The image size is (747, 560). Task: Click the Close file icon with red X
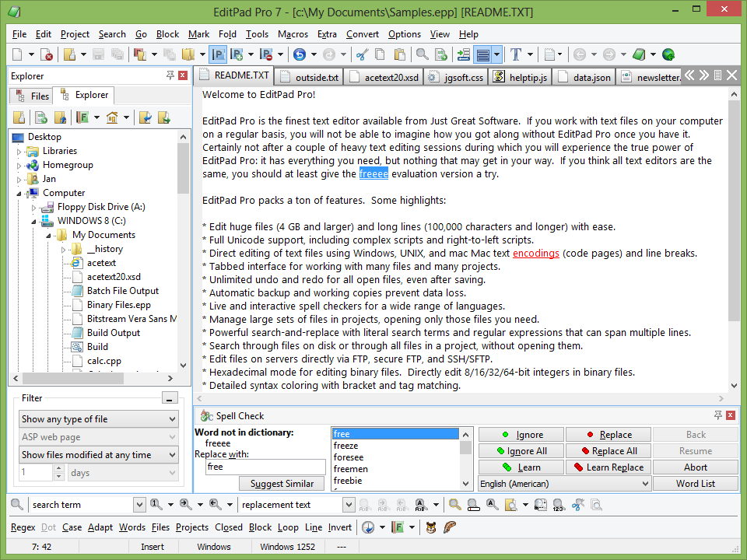pos(46,54)
